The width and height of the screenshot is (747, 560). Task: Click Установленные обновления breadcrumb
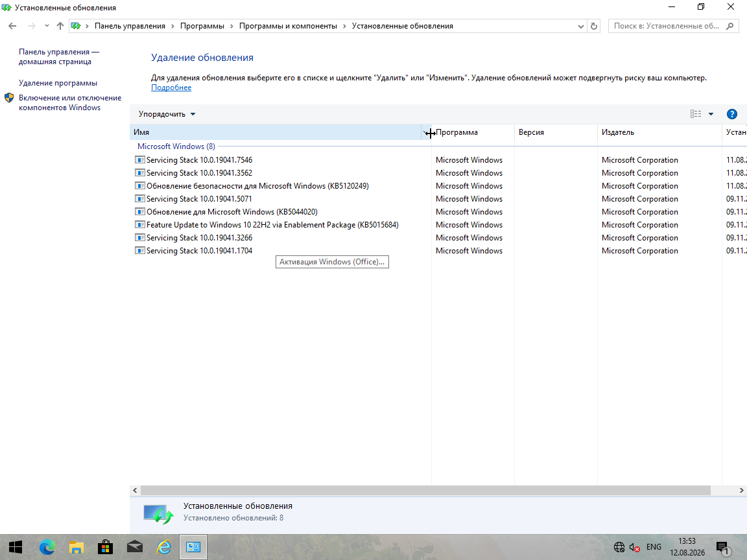[402, 26]
